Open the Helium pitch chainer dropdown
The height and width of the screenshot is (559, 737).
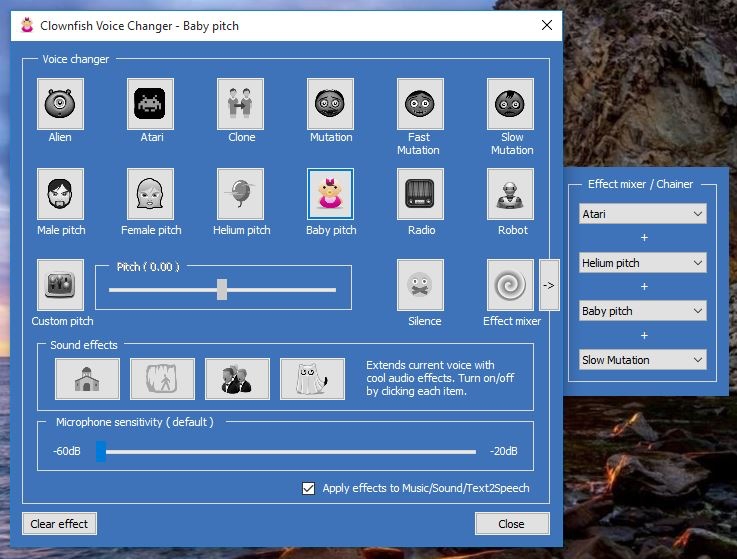coord(643,263)
